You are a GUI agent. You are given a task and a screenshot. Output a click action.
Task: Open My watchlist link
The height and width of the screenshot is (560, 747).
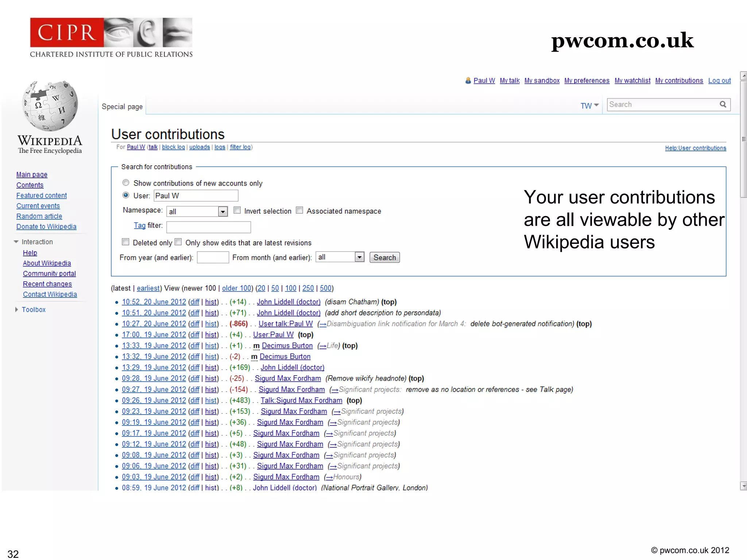632,81
